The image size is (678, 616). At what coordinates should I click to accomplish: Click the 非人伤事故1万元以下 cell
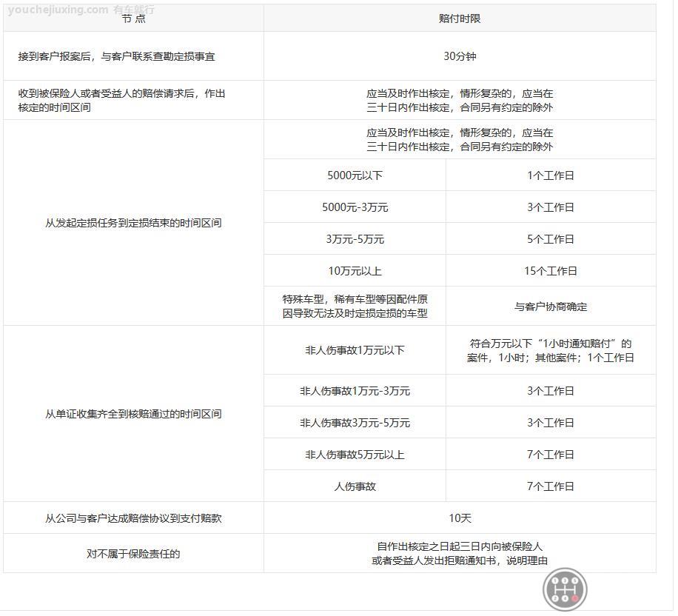[x=355, y=350]
